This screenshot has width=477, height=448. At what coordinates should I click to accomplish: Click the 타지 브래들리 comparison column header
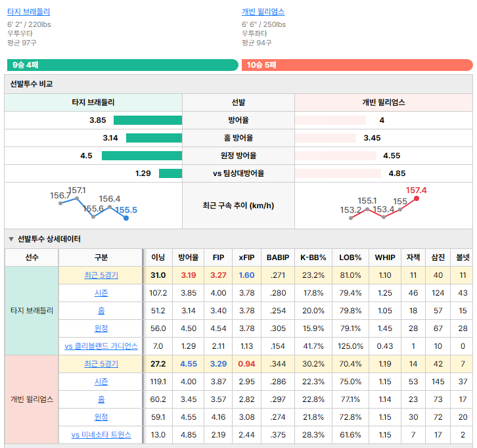pyautogui.click(x=93, y=102)
